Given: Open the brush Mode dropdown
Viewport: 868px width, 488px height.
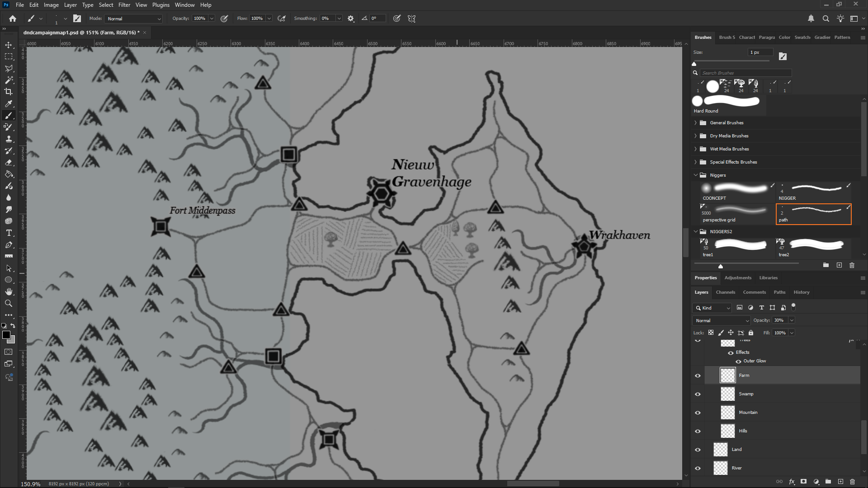Looking at the screenshot, I should click(x=134, y=19).
